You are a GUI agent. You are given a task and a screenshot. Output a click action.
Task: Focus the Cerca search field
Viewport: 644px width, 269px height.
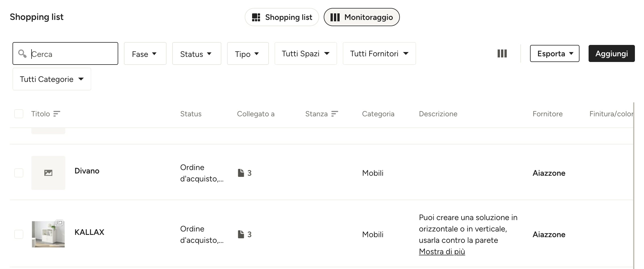[65, 53]
